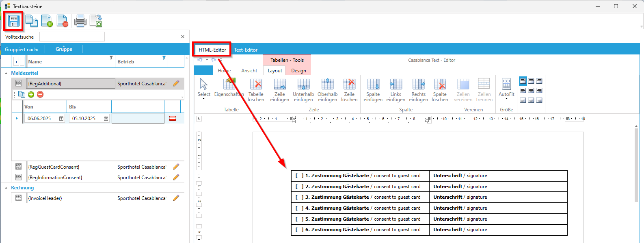The height and width of the screenshot is (243, 644).
Task: Open the Home ribbon tab
Action: coord(224,70)
